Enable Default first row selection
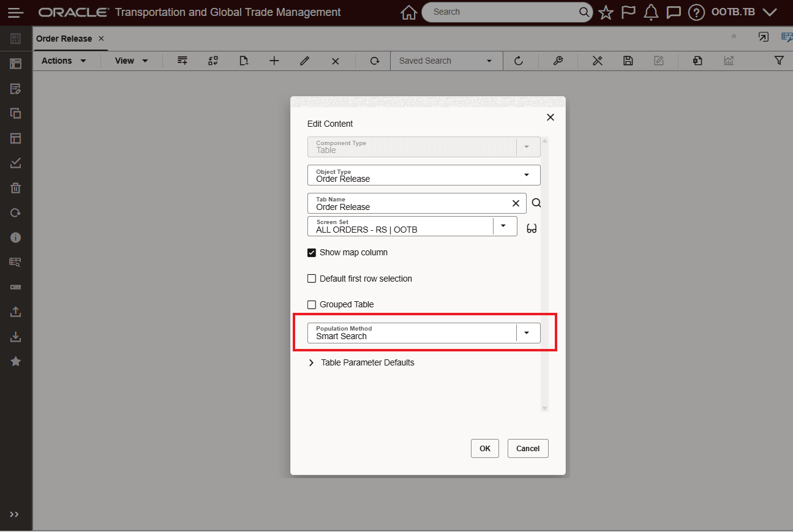Viewport: 793px width, 532px height. (312, 279)
